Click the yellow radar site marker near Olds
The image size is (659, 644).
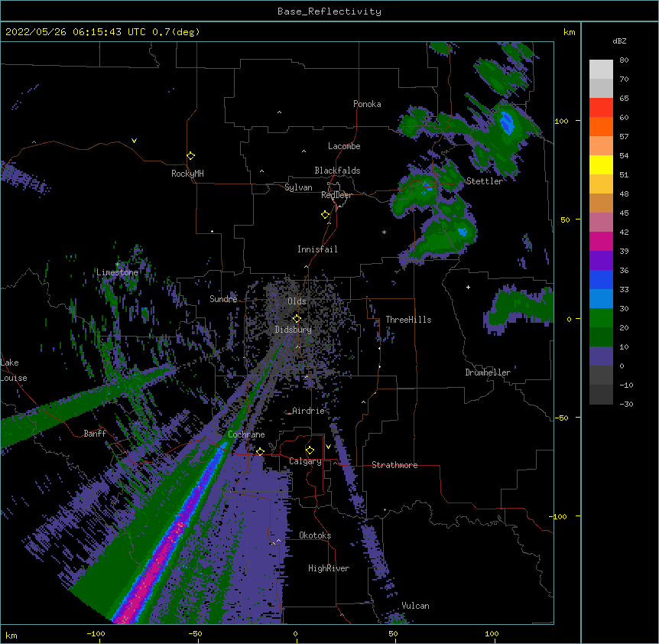[297, 319]
